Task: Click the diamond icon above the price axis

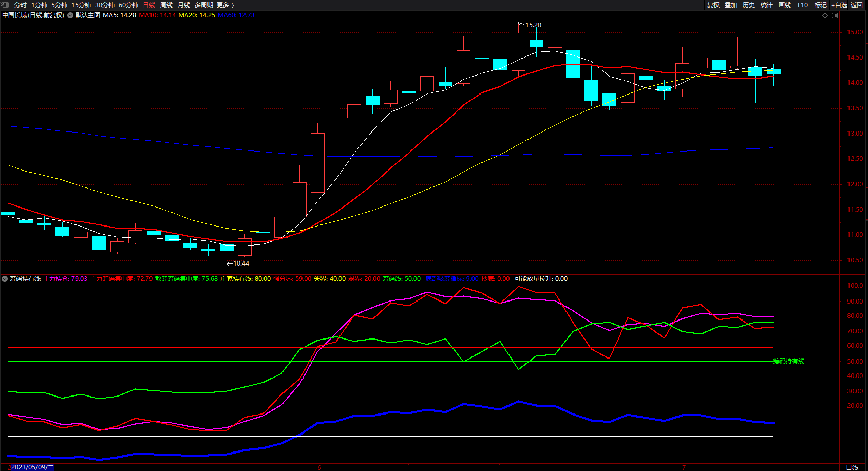Action: [825, 15]
